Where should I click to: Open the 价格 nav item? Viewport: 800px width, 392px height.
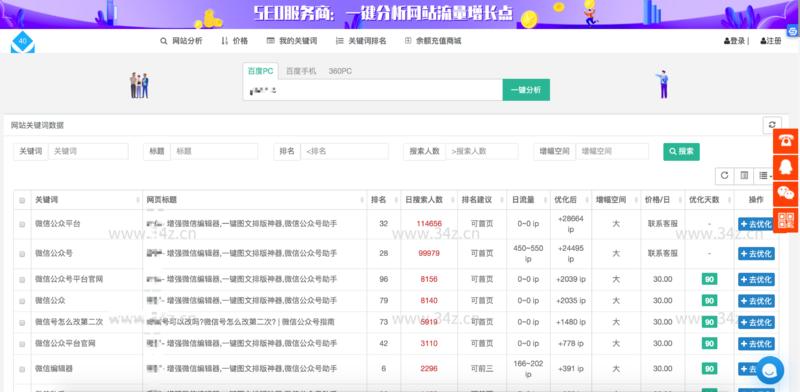click(235, 41)
